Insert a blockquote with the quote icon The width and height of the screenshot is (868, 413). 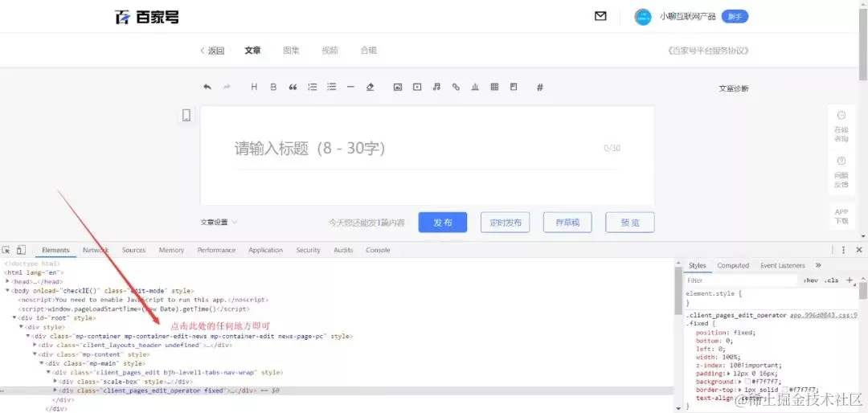(x=293, y=87)
